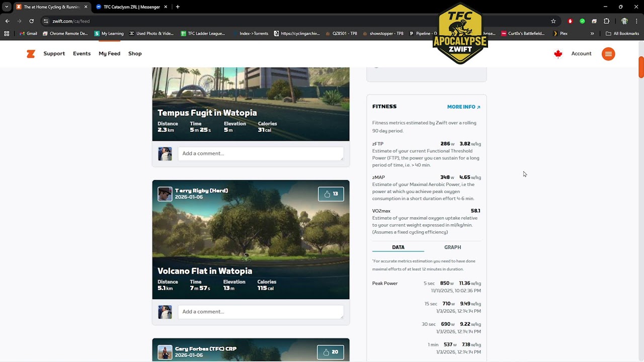The height and width of the screenshot is (362, 644).
Task: Switch to the DATA tab
Action: [398, 247]
